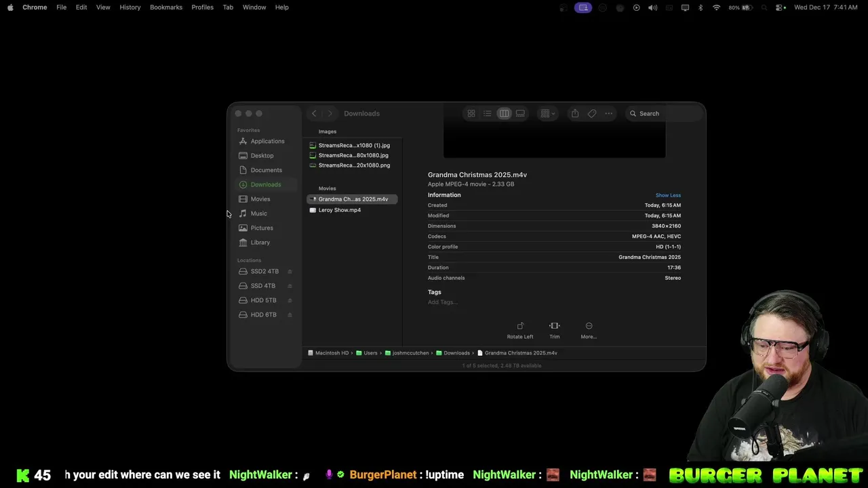Switch Finder to column view
868x488 pixels.
[504, 113]
